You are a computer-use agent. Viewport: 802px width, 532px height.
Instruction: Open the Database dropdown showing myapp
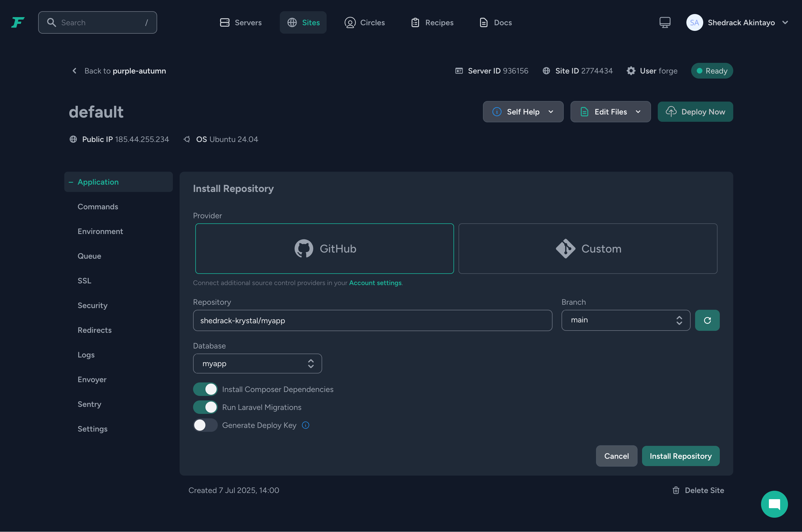pyautogui.click(x=257, y=363)
